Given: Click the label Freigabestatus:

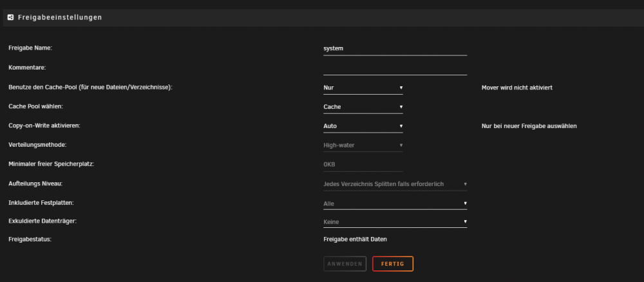Looking at the screenshot, I should click(30, 240).
